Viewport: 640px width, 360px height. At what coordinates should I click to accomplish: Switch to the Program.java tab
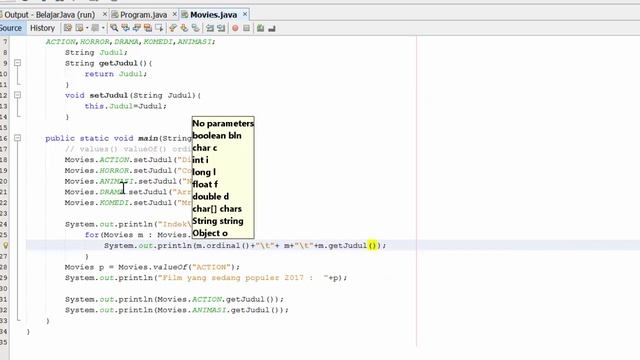click(143, 15)
